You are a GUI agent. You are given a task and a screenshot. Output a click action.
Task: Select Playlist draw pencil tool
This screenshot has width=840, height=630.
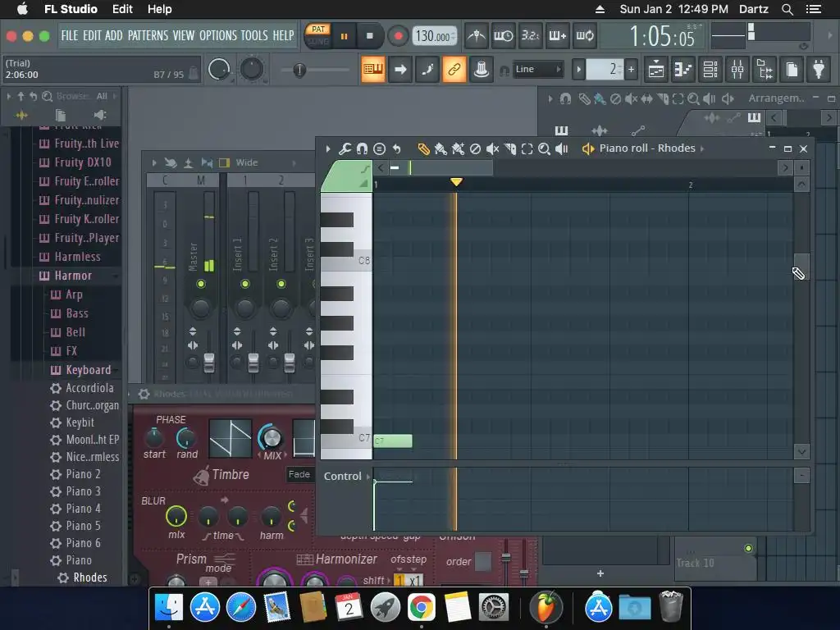[x=584, y=98]
